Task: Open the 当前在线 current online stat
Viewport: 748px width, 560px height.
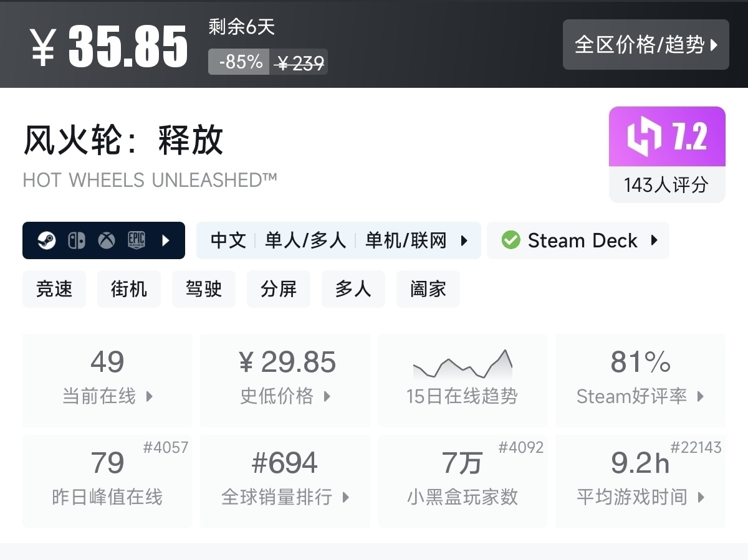Action: click(107, 380)
